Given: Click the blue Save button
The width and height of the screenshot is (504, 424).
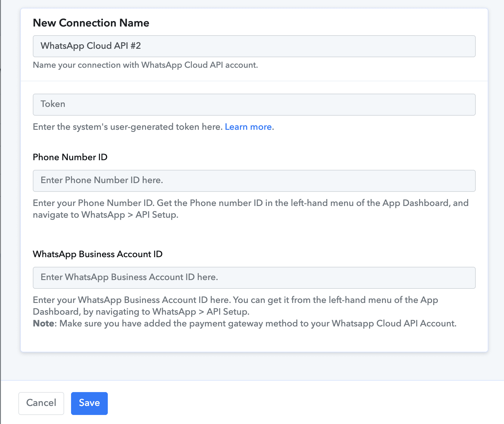Looking at the screenshot, I should point(89,403).
